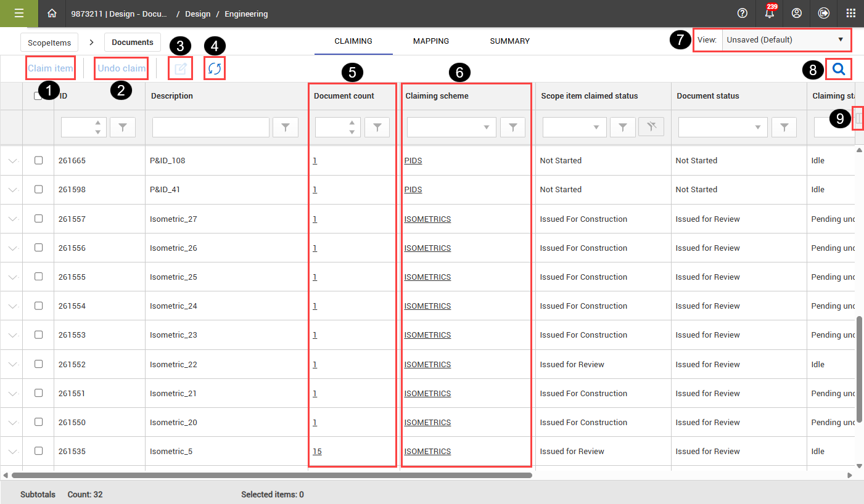Select the checkbox for Isometric_27 row

(x=39, y=219)
